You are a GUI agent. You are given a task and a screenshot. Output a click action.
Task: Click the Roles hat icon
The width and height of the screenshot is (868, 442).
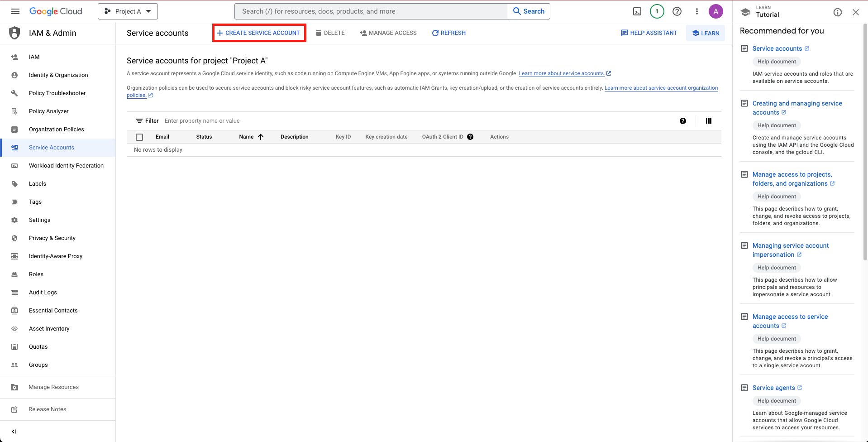pos(14,274)
